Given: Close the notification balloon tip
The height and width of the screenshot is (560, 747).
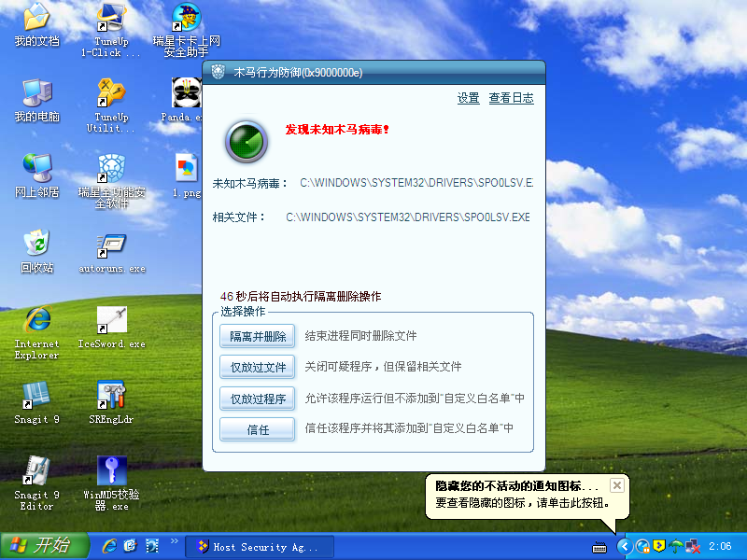Looking at the screenshot, I should pos(617,485).
